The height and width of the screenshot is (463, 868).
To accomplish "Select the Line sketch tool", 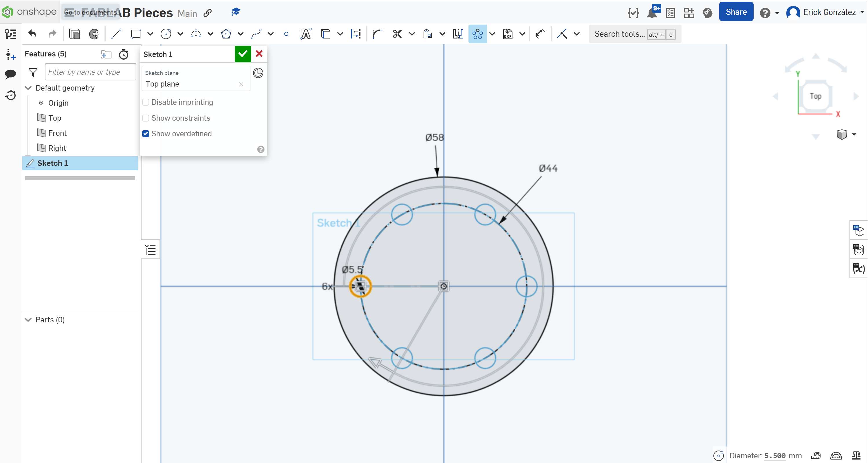I will click(116, 34).
